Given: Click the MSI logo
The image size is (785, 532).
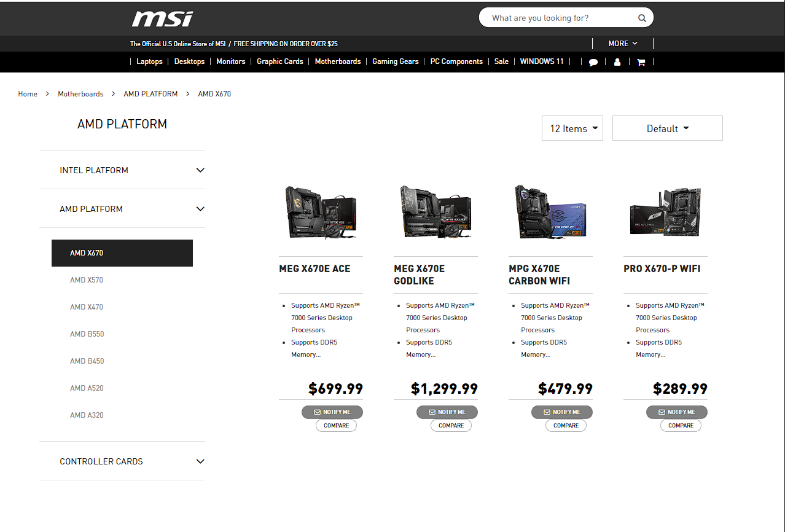Looking at the screenshot, I should (162, 18).
